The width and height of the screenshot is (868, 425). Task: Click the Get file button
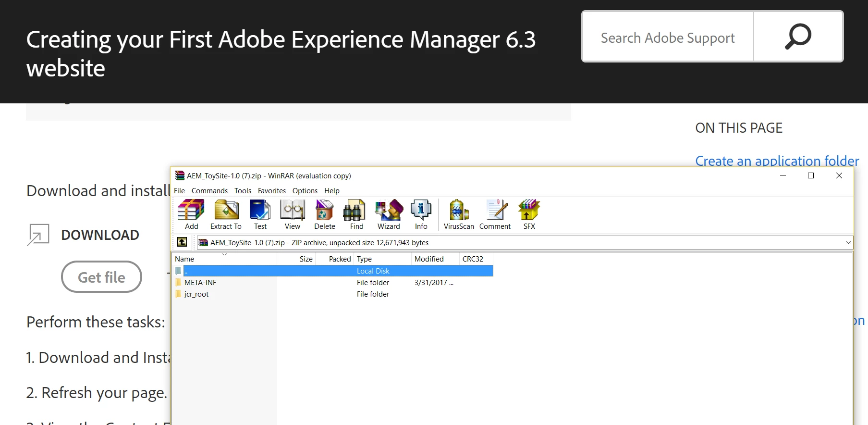(x=101, y=277)
